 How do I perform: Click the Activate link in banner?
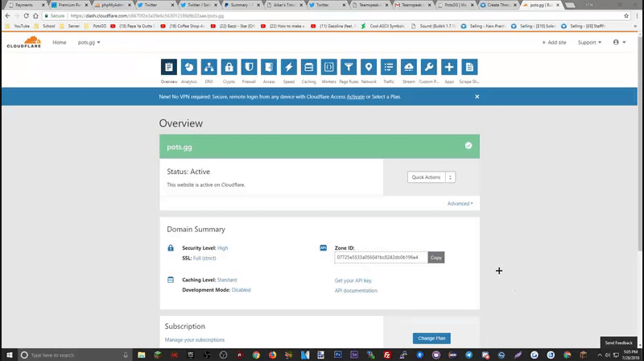pos(355,97)
